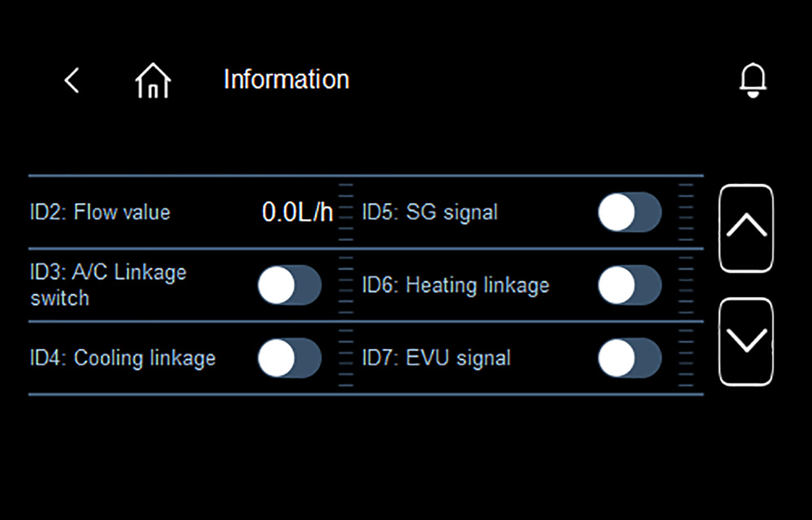Click the Information page title
The image size is (812, 520).
click(286, 80)
